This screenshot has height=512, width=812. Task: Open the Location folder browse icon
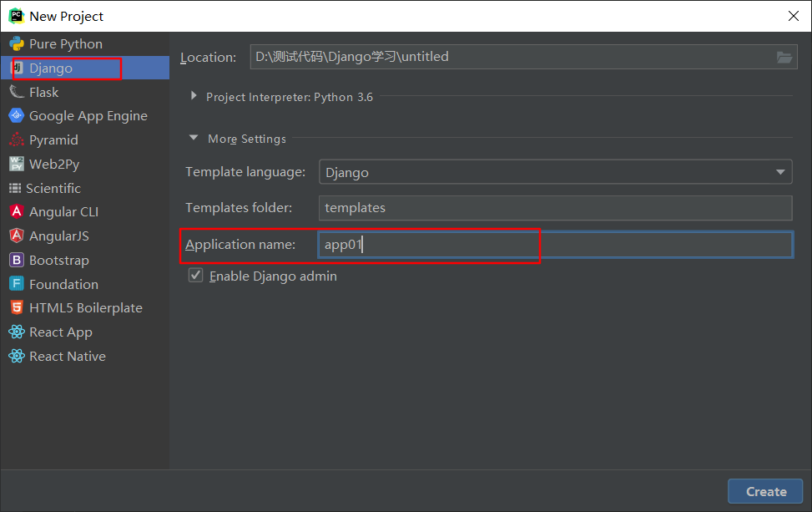(784, 57)
